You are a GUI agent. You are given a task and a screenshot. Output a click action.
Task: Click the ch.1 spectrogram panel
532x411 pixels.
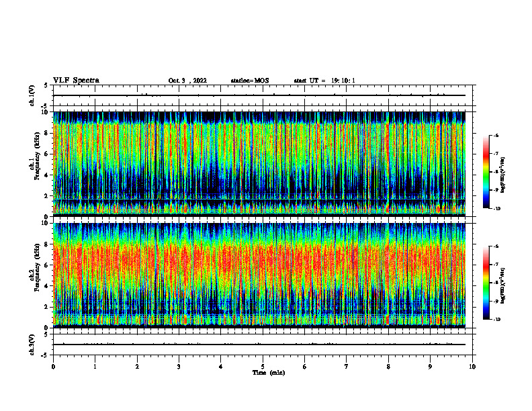tap(259, 164)
